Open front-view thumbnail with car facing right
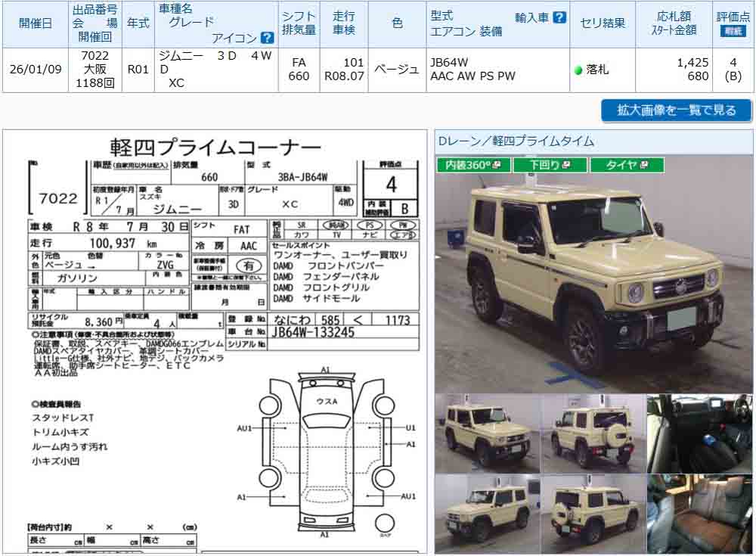The image size is (756, 556). (487, 433)
